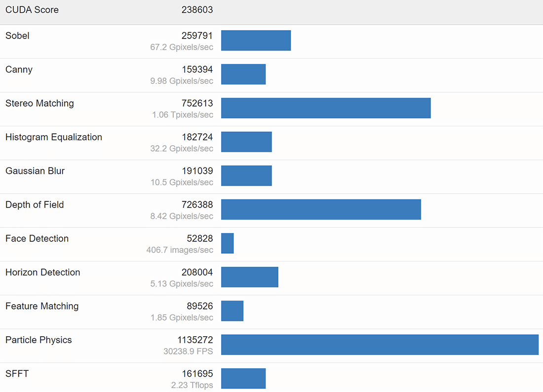Click the long Particle Physics bar
This screenshot has height=392, width=543.
point(380,345)
